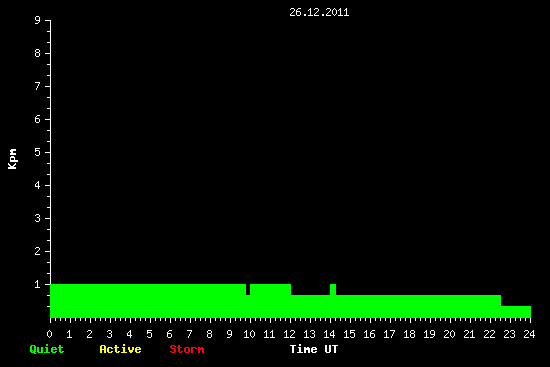Click hour 24 on the time axis

click(x=529, y=334)
